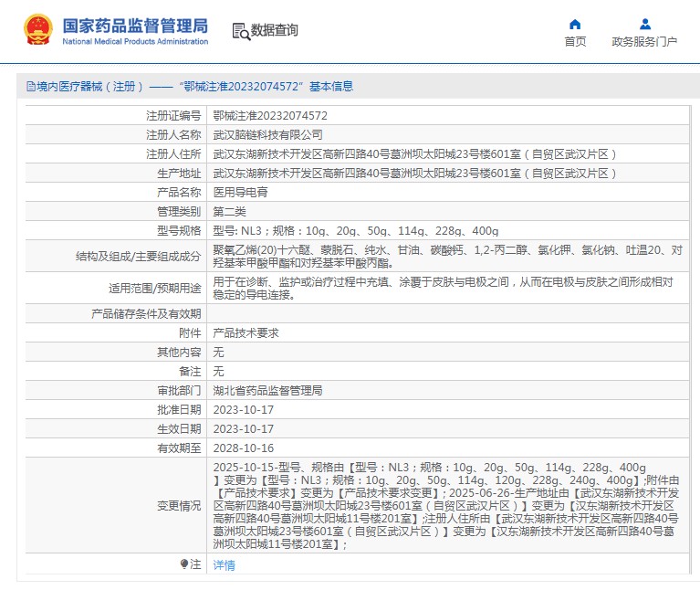Open the 政务服务门户 navigation text
Screen dimensions: 700x590
(644, 42)
